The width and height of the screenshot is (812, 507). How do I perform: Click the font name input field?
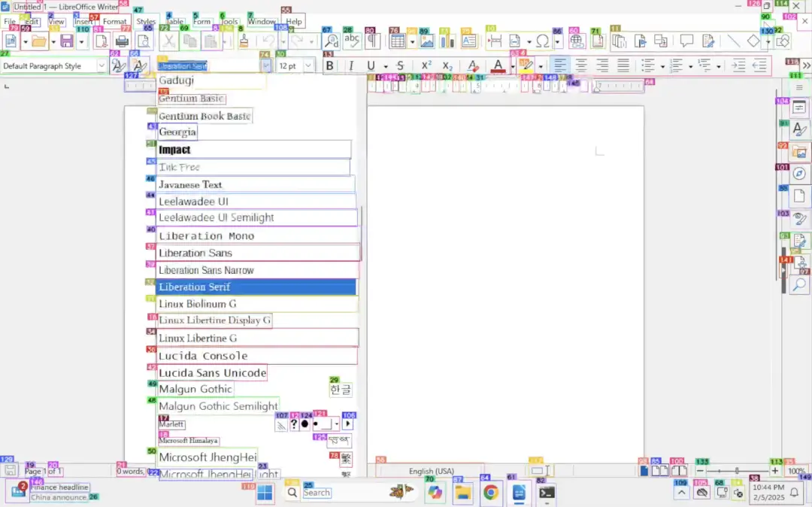pos(208,65)
